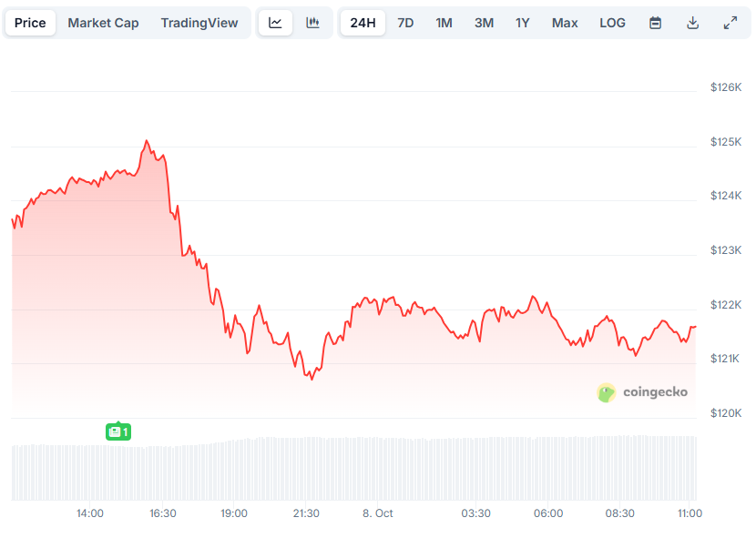Show the 3M time range
This screenshot has width=756, height=538.
[484, 23]
